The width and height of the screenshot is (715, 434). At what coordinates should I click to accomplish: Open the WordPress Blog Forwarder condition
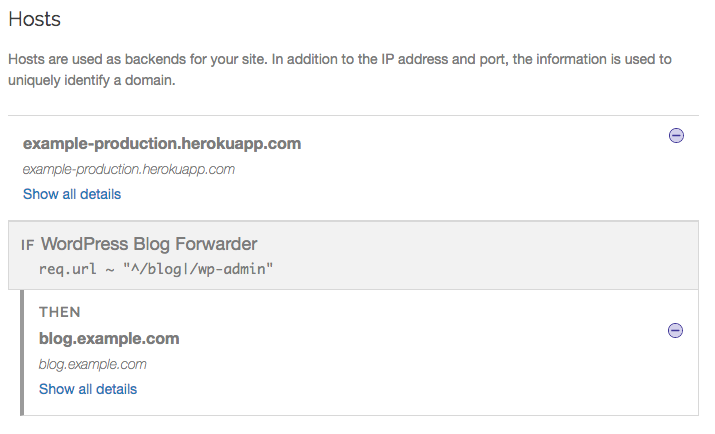click(149, 244)
